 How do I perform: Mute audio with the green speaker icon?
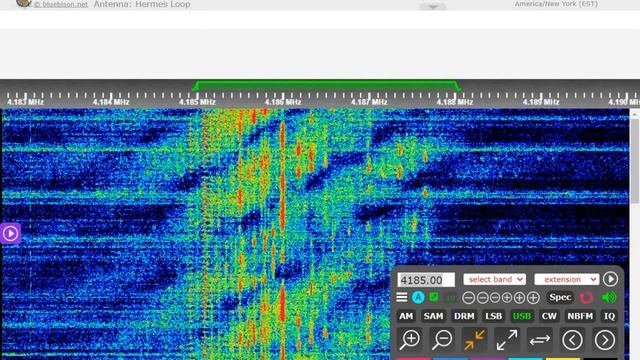click(x=609, y=297)
